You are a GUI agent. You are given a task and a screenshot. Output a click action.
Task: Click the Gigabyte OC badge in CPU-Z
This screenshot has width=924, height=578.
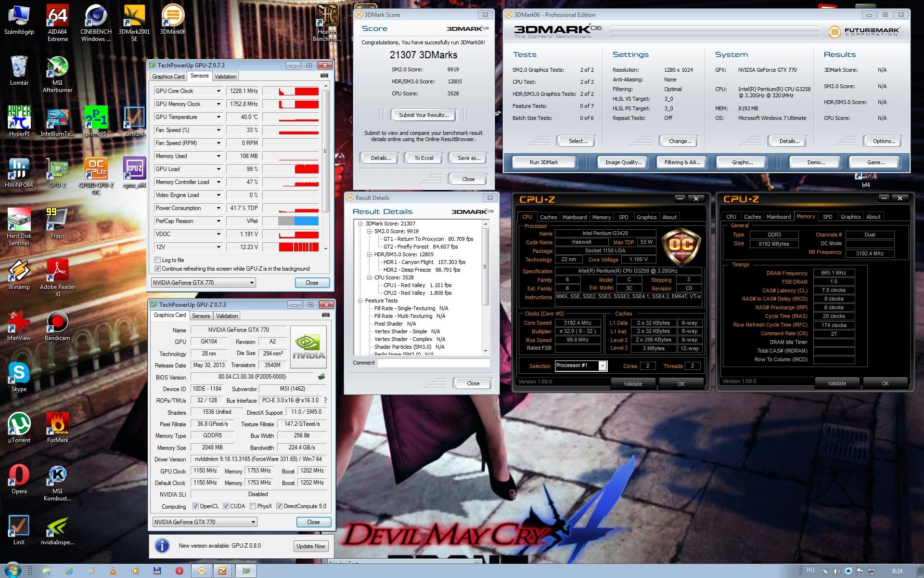tap(681, 246)
